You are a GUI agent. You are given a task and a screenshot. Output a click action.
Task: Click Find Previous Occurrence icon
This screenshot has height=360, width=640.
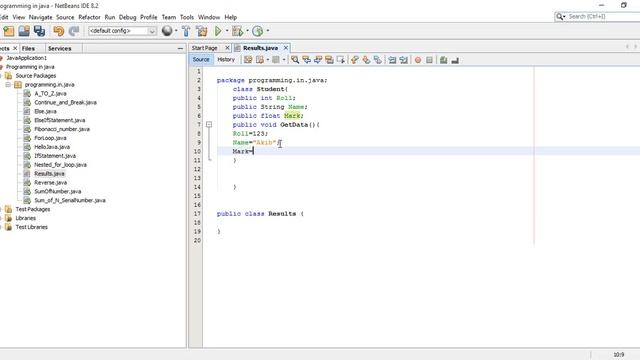click(307, 60)
